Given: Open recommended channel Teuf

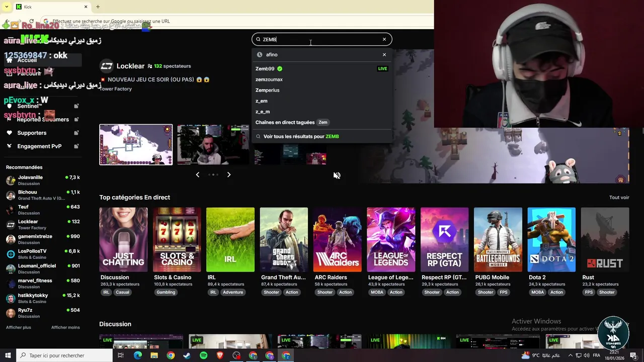Looking at the screenshot, I should [43, 210].
